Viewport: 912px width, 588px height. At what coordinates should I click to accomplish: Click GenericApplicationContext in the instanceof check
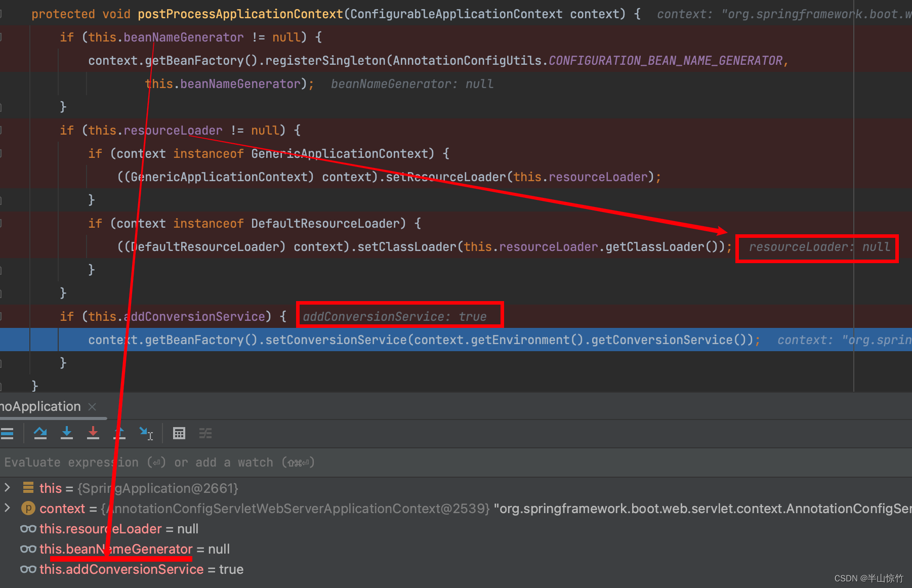(x=340, y=154)
